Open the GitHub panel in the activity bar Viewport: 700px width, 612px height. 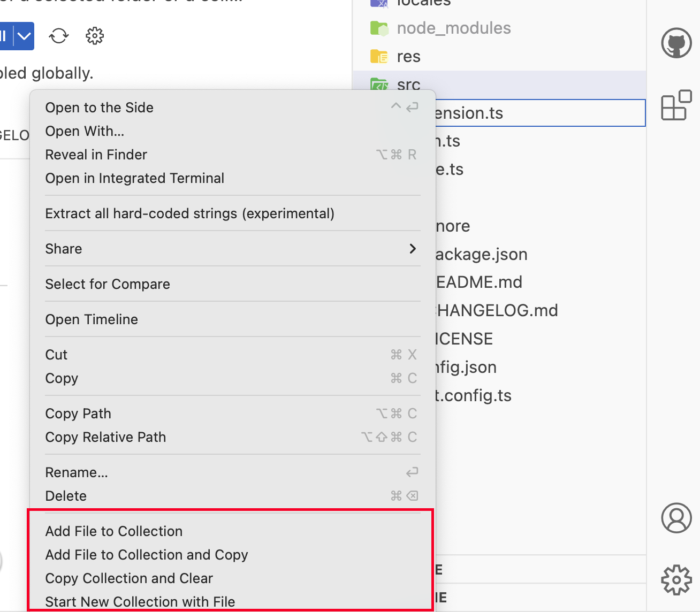pos(676,43)
